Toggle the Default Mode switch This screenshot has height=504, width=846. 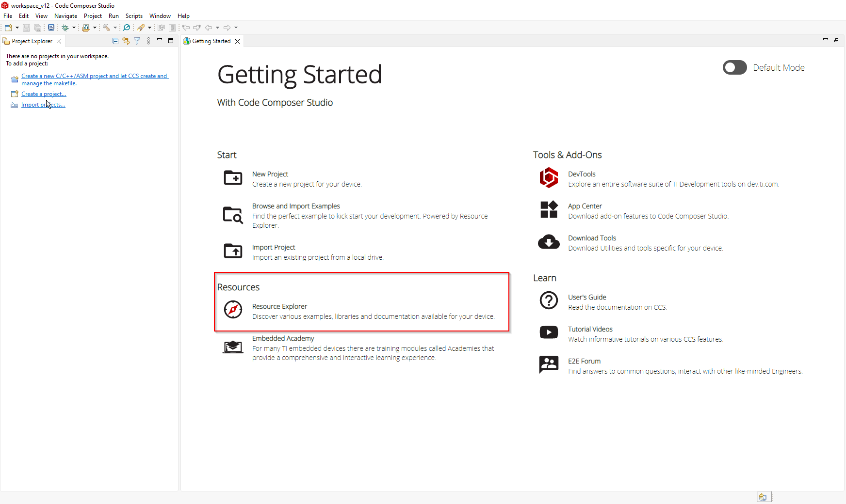pos(734,67)
